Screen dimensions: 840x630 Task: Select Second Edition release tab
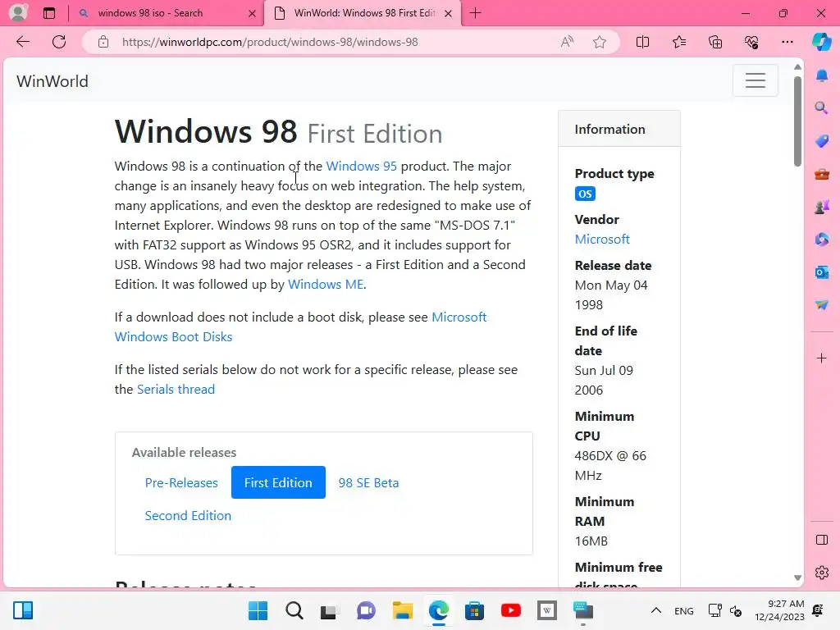pos(188,515)
